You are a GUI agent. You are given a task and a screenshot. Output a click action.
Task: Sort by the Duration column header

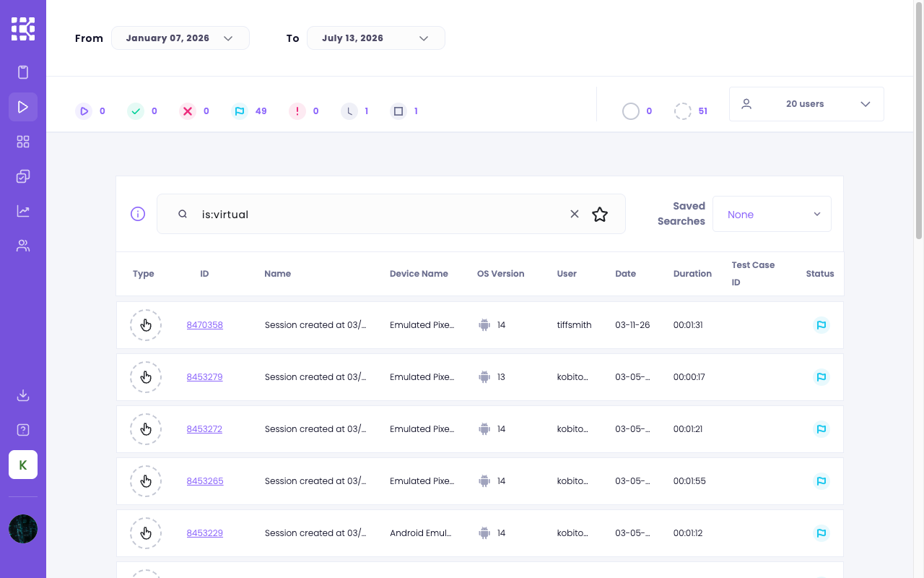pyautogui.click(x=692, y=274)
